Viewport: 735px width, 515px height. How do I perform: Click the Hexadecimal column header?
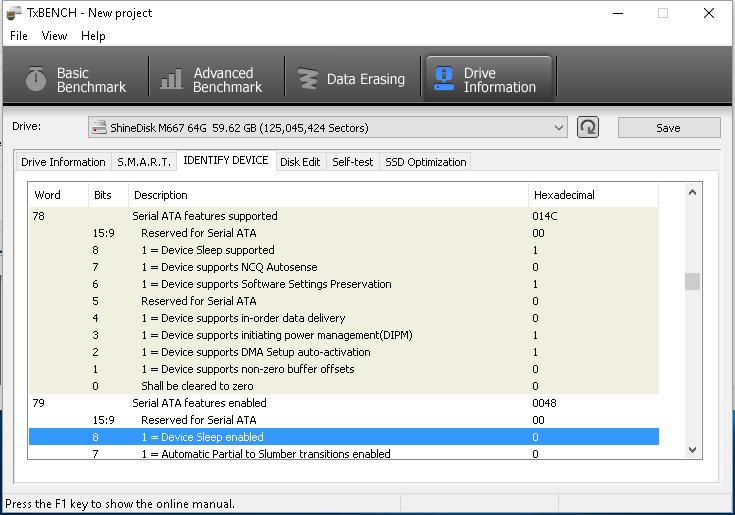click(565, 195)
